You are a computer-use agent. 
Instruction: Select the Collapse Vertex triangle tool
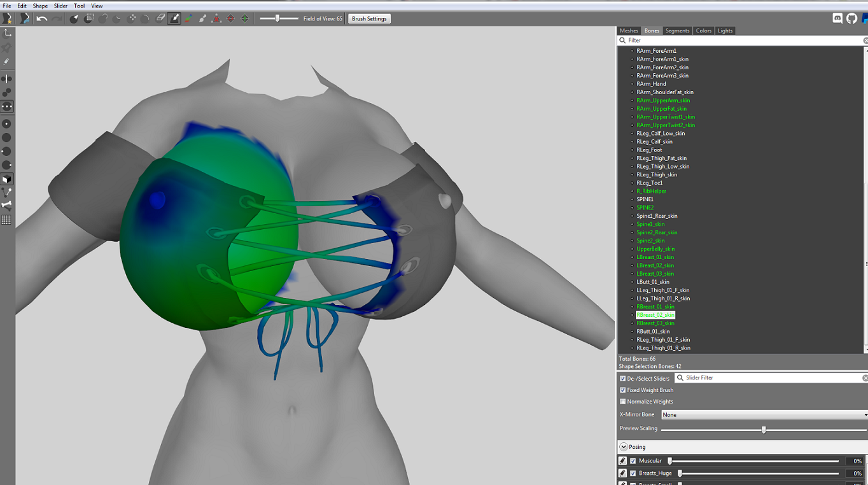(216, 18)
